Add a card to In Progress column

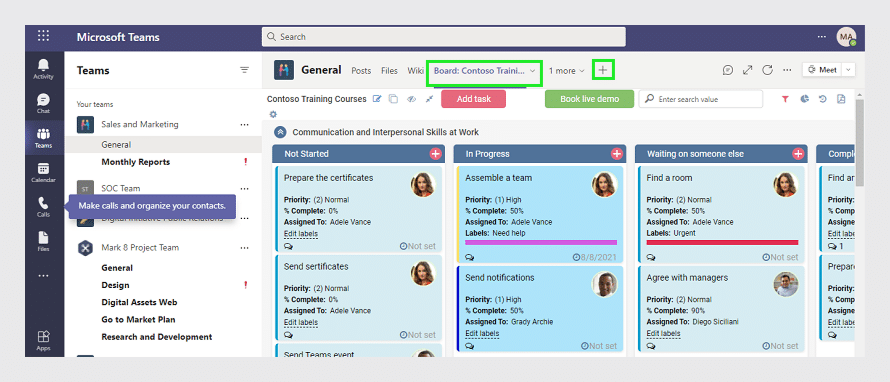pyautogui.click(x=617, y=154)
